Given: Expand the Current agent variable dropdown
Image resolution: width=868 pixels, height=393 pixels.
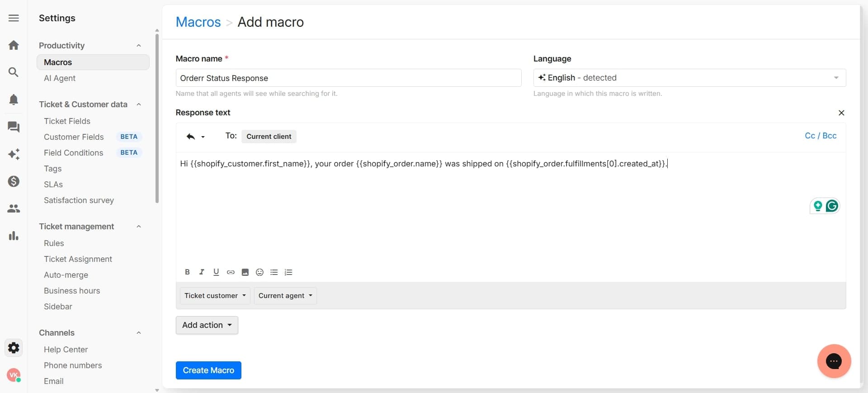Looking at the screenshot, I should point(285,296).
